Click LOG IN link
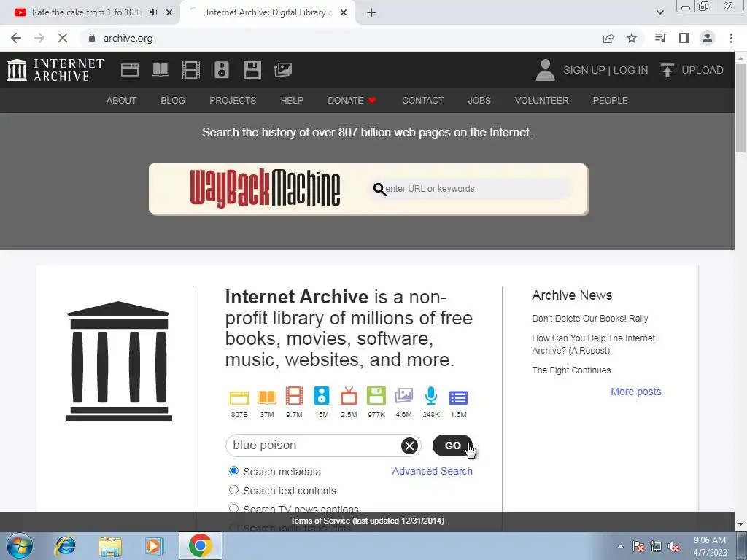Viewport: 747px width, 560px height. (x=630, y=70)
